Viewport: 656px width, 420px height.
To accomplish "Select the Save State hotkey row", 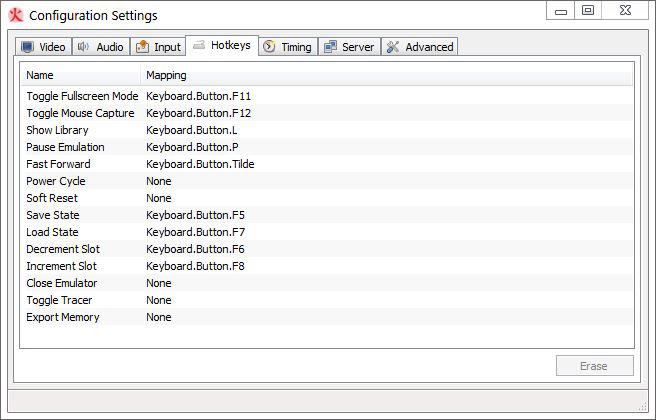I will click(x=53, y=215).
